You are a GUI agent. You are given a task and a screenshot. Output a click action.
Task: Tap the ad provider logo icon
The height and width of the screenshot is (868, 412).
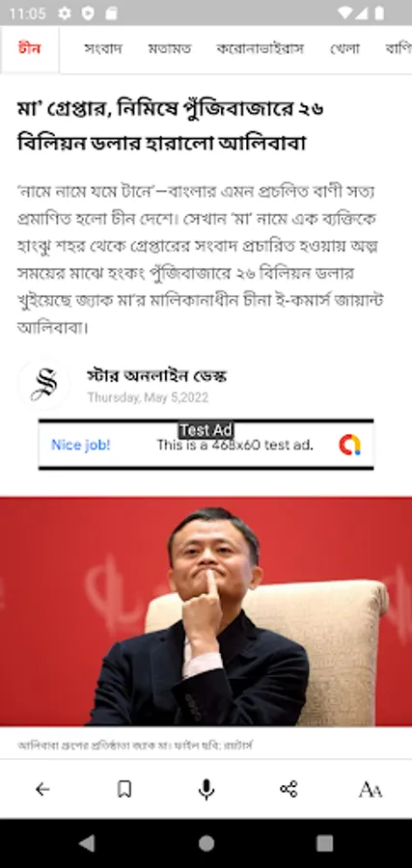pyautogui.click(x=349, y=445)
